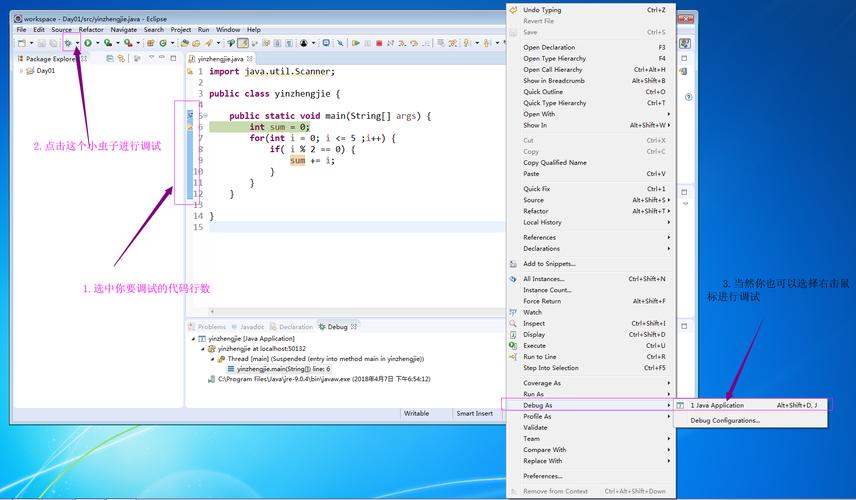Click the green Resume debug icon

click(x=356, y=43)
